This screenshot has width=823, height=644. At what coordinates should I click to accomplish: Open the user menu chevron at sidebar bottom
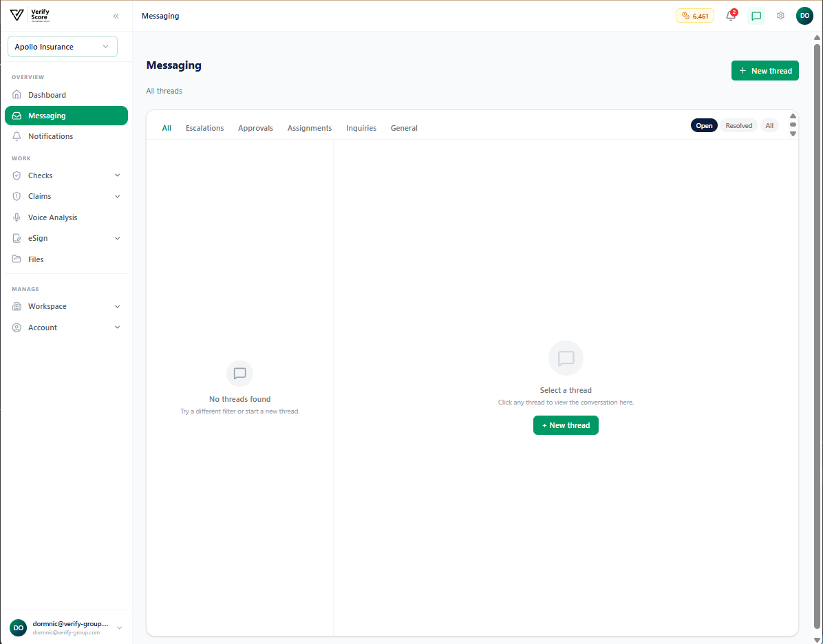pyautogui.click(x=119, y=627)
